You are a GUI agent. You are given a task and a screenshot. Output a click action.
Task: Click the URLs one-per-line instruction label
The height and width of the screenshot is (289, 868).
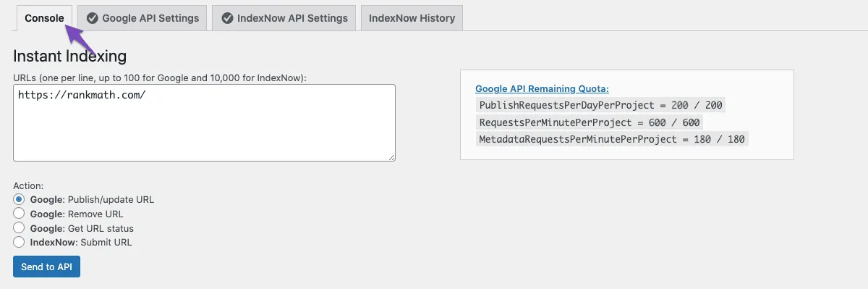pos(160,78)
